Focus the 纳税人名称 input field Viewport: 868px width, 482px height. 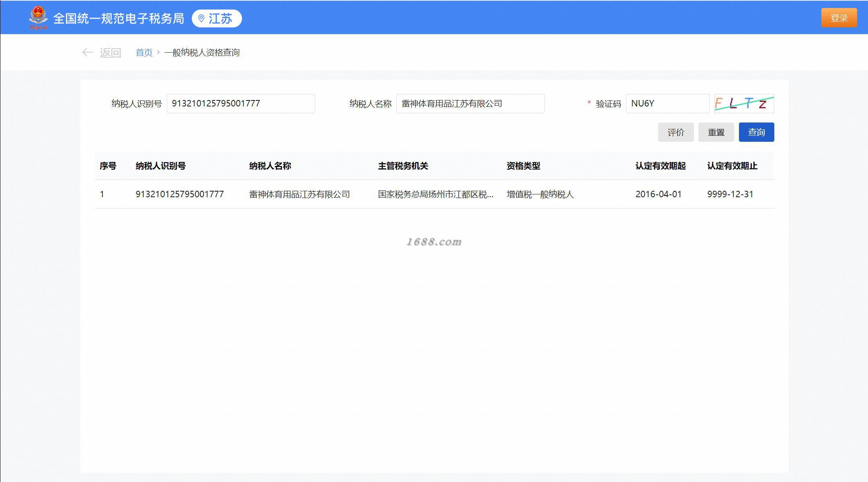point(470,104)
